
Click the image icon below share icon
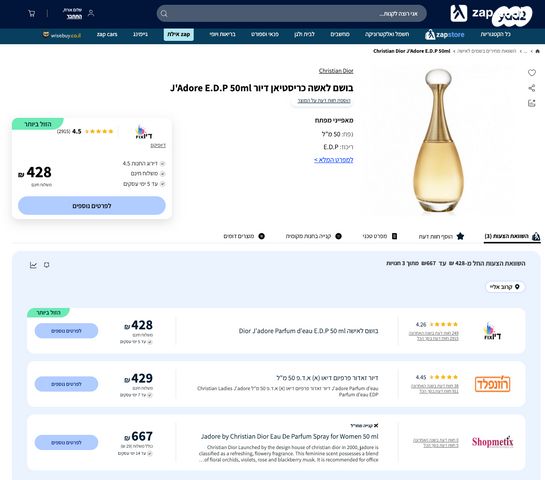pos(532,103)
